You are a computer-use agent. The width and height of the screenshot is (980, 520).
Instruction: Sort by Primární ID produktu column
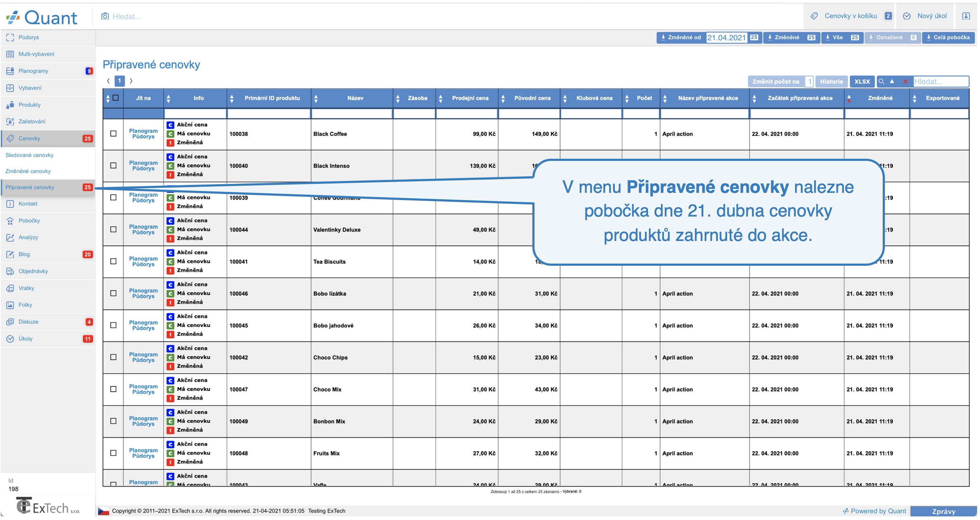[x=269, y=98]
